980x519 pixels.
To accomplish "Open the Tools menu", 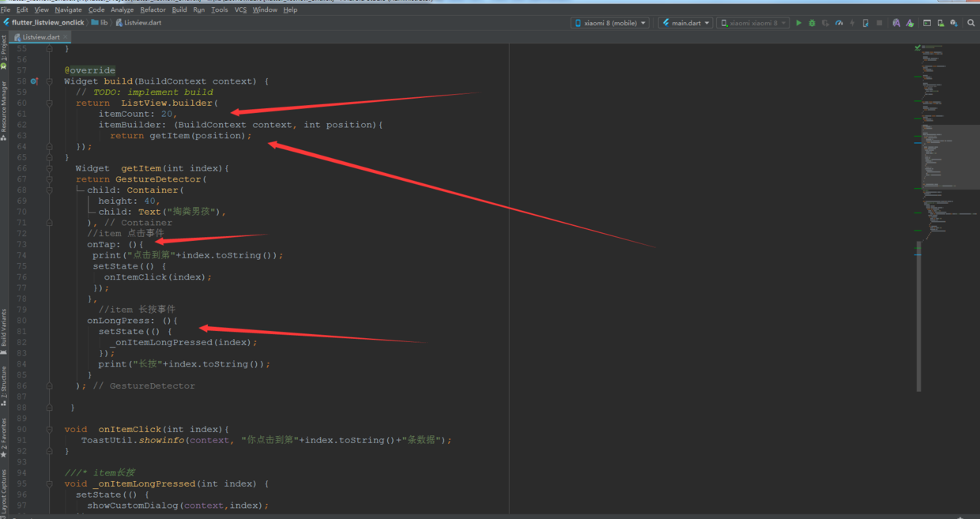I will click(220, 9).
